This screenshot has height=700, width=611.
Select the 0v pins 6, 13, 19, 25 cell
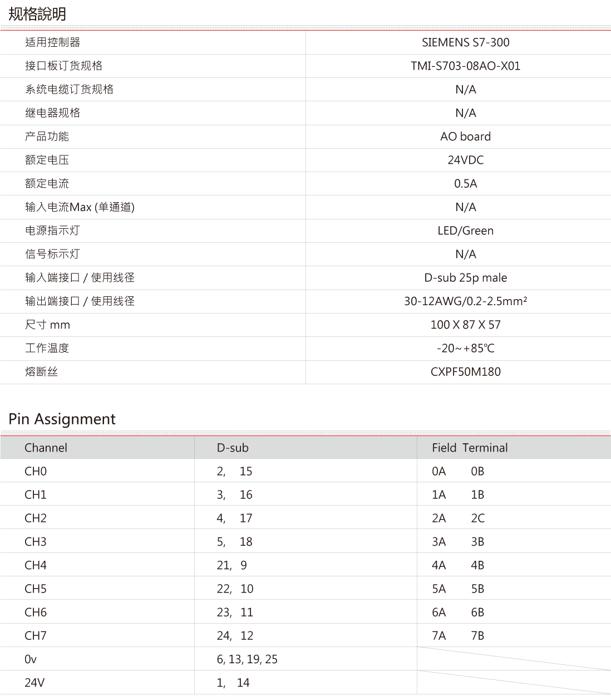pyautogui.click(x=247, y=659)
